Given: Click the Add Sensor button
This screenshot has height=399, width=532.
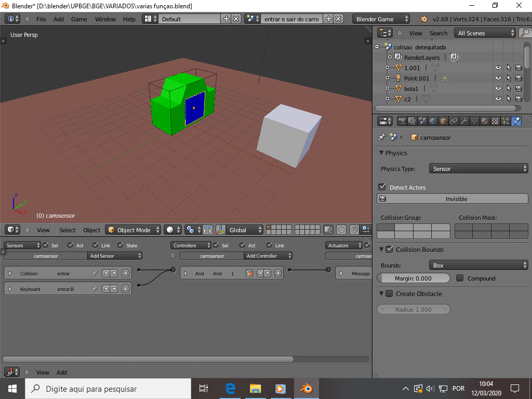Looking at the screenshot, I should (115, 256).
